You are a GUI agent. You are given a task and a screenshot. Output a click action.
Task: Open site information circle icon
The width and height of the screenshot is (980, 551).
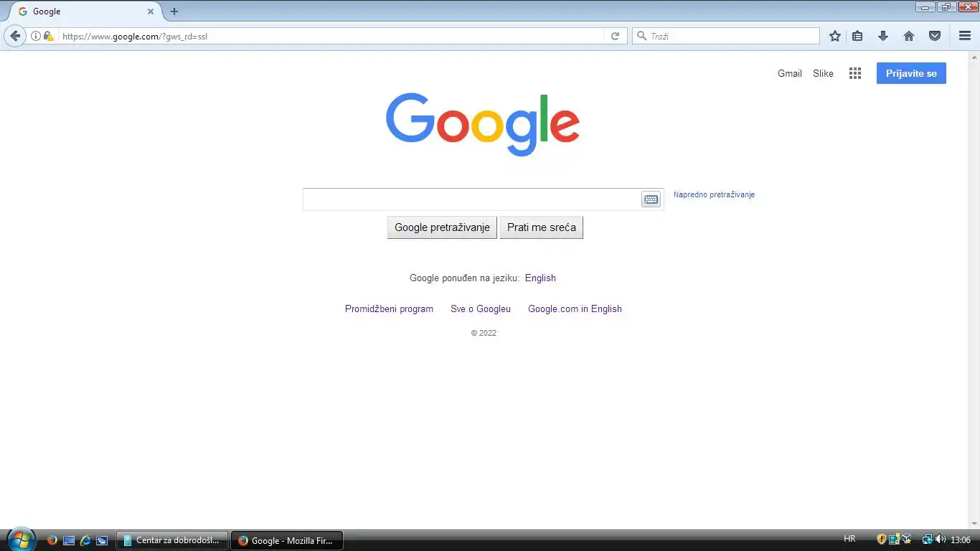pyautogui.click(x=36, y=36)
